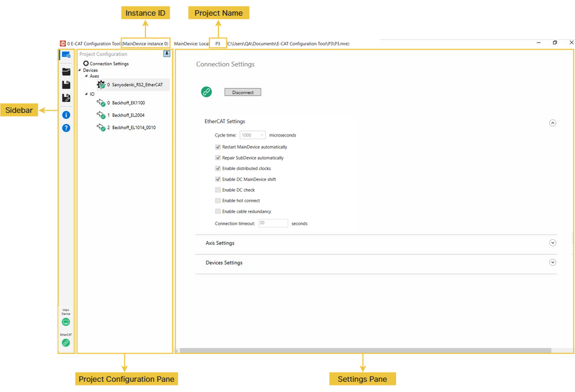Click the Project Configuration icon in sidebar

click(66, 55)
